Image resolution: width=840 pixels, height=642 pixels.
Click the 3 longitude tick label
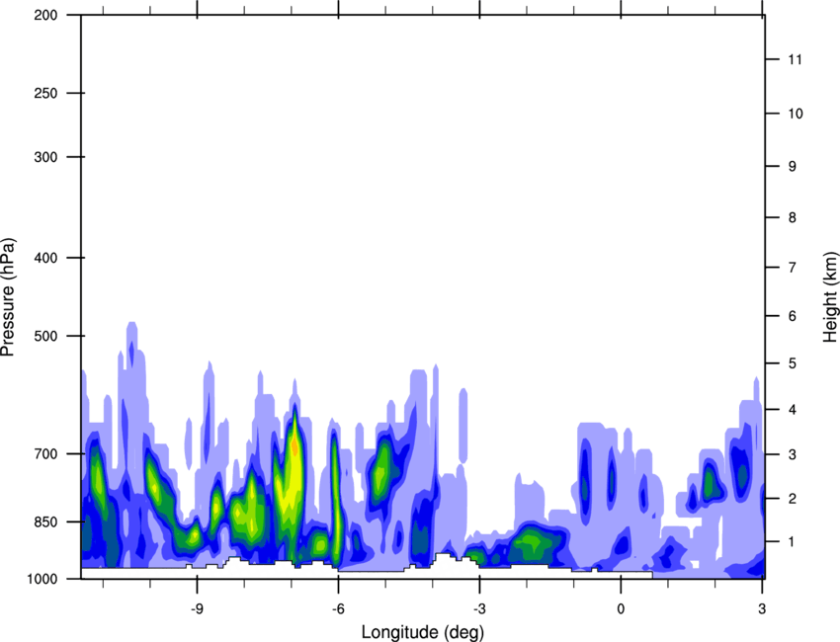coord(762,608)
